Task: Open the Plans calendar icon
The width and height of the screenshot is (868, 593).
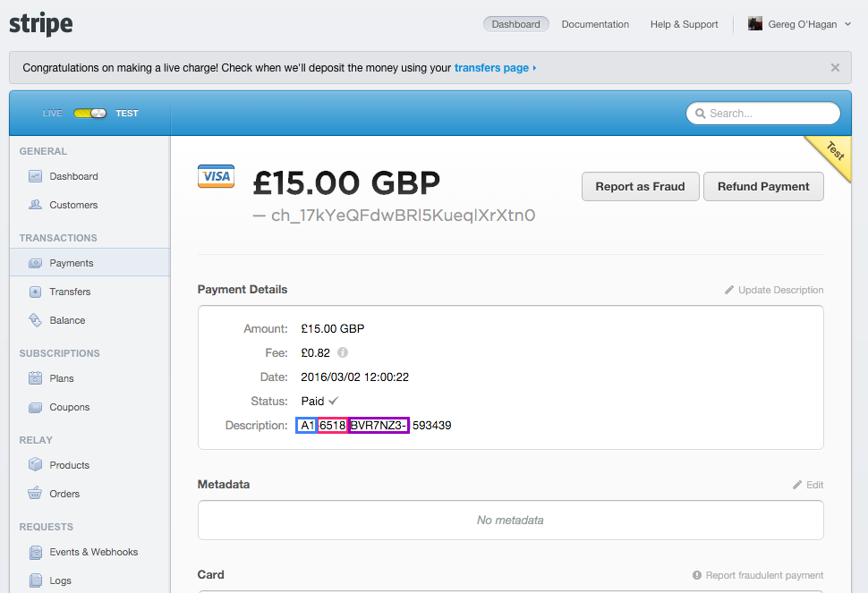Action: pos(36,378)
